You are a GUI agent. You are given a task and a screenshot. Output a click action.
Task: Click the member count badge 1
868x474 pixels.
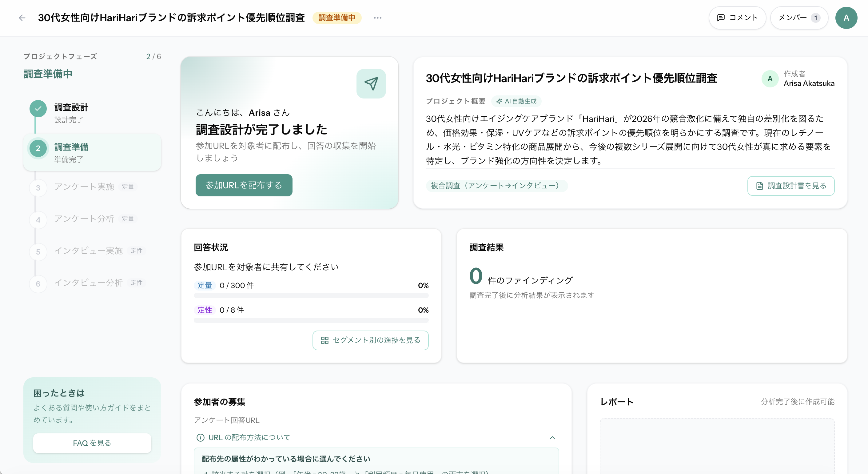pos(815,18)
